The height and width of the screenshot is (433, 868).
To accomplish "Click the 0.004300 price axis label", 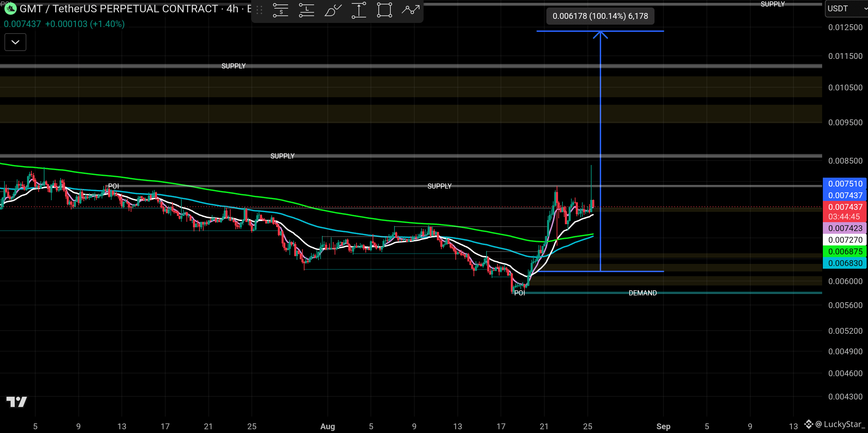I will tap(845, 397).
